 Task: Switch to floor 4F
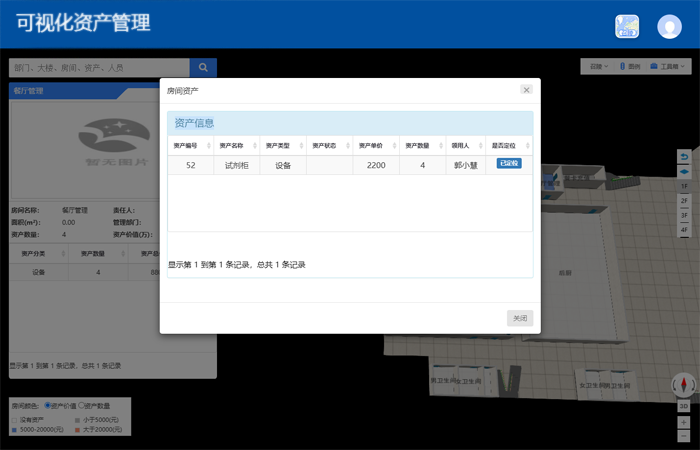pos(684,230)
